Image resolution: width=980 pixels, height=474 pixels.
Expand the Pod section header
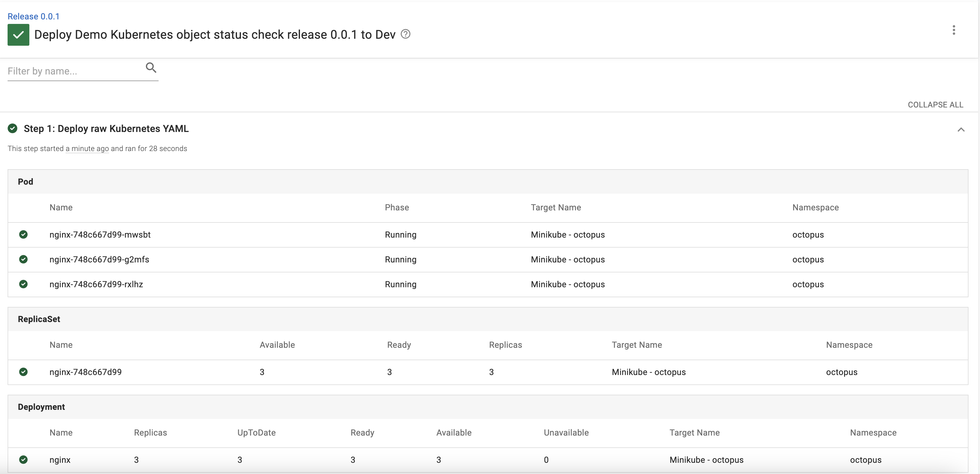click(25, 182)
